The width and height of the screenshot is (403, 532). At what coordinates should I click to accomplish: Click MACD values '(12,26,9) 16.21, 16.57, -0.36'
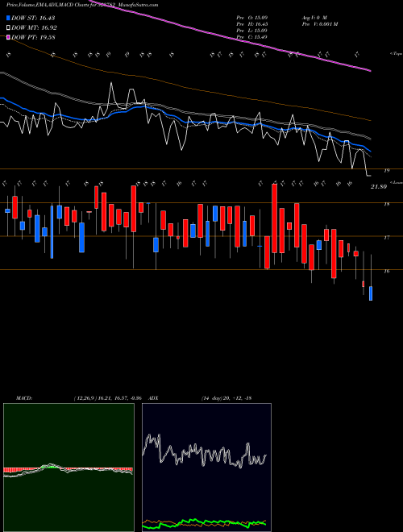pos(107,398)
